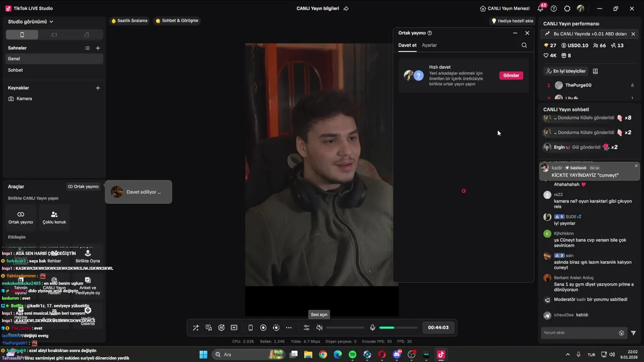Open the profile avatar menu
Image resolution: width=644 pixels, height=362 pixels.
581,9
